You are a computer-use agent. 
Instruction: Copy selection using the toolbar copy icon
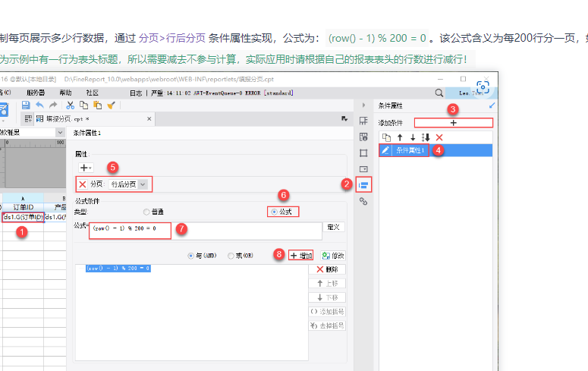[84, 105]
